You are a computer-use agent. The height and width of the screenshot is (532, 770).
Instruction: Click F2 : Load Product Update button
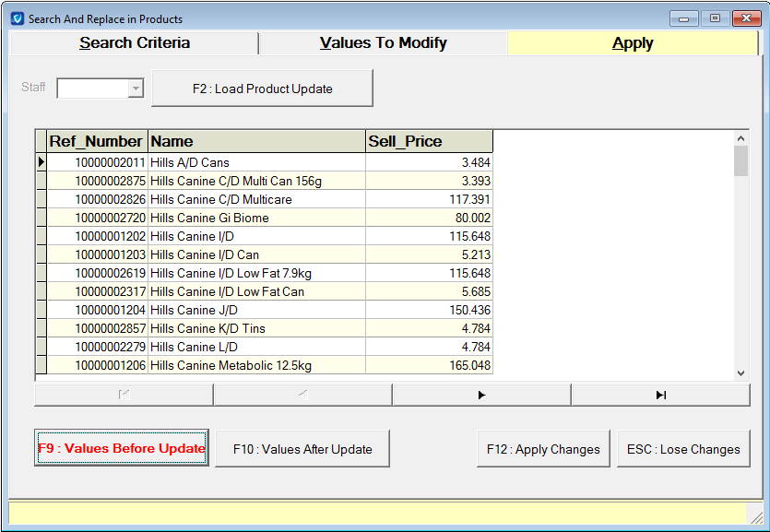point(262,89)
